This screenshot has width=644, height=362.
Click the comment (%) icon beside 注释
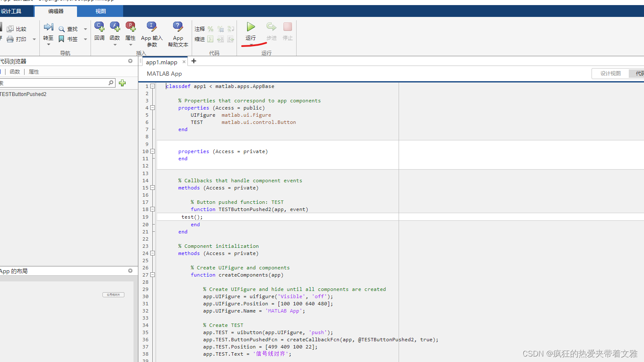click(x=210, y=29)
